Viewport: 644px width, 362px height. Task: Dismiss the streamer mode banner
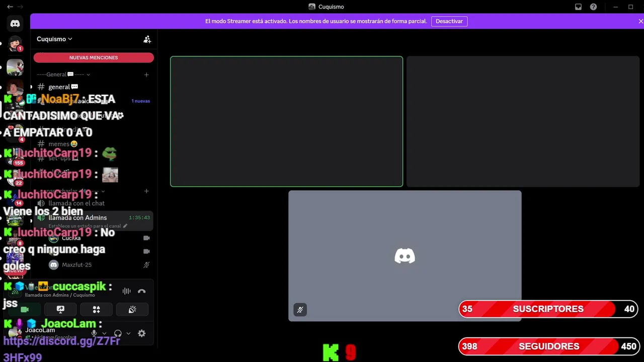coord(640,21)
